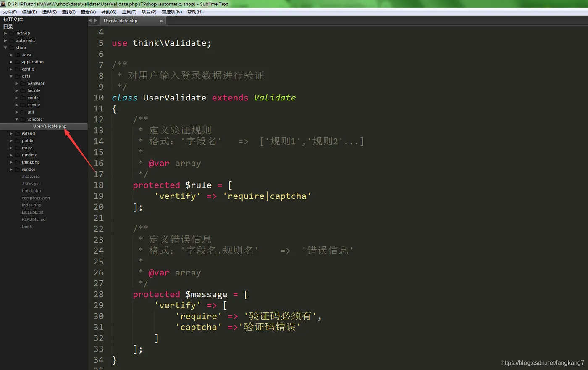Click the $message variable in code
This screenshot has height=370, width=588.
(x=206, y=295)
